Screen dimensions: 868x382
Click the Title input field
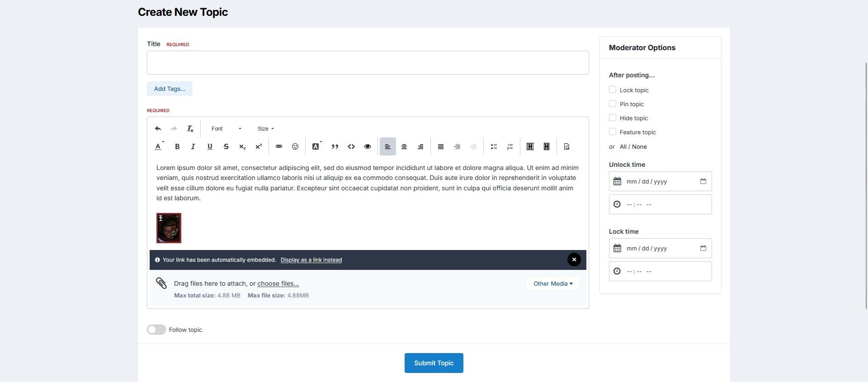[368, 62]
